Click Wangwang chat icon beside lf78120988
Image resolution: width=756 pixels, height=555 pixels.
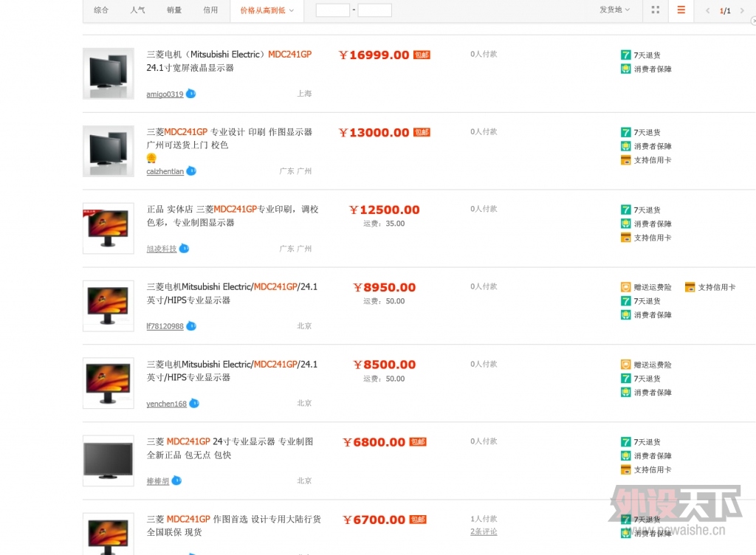pyautogui.click(x=191, y=325)
